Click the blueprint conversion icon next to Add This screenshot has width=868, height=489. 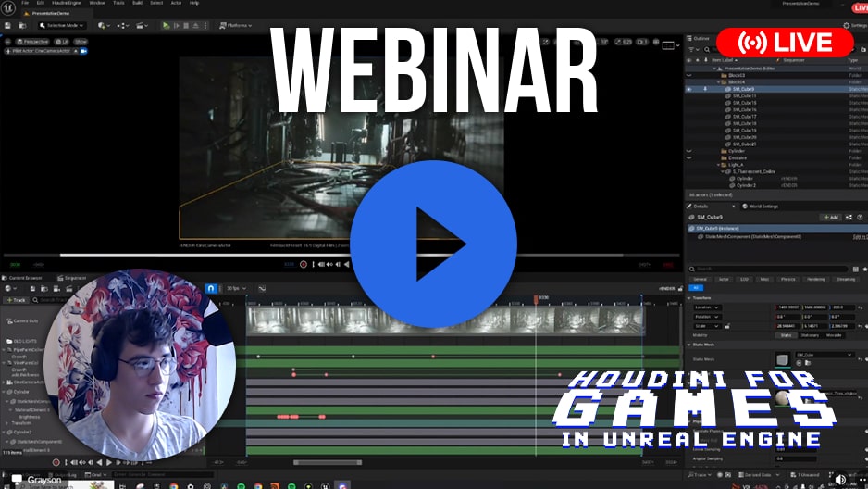[849, 217]
